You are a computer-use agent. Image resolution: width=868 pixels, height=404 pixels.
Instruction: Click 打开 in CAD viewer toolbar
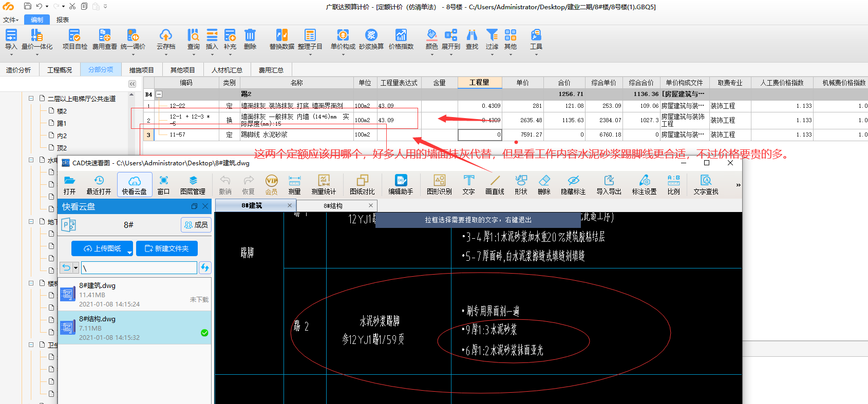(70, 185)
